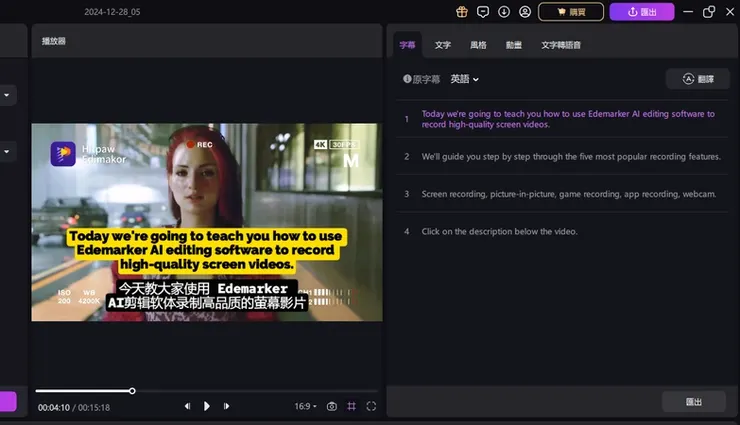The height and width of the screenshot is (425, 740).
Task: Click the download icon in title bar
Action: [x=504, y=12]
